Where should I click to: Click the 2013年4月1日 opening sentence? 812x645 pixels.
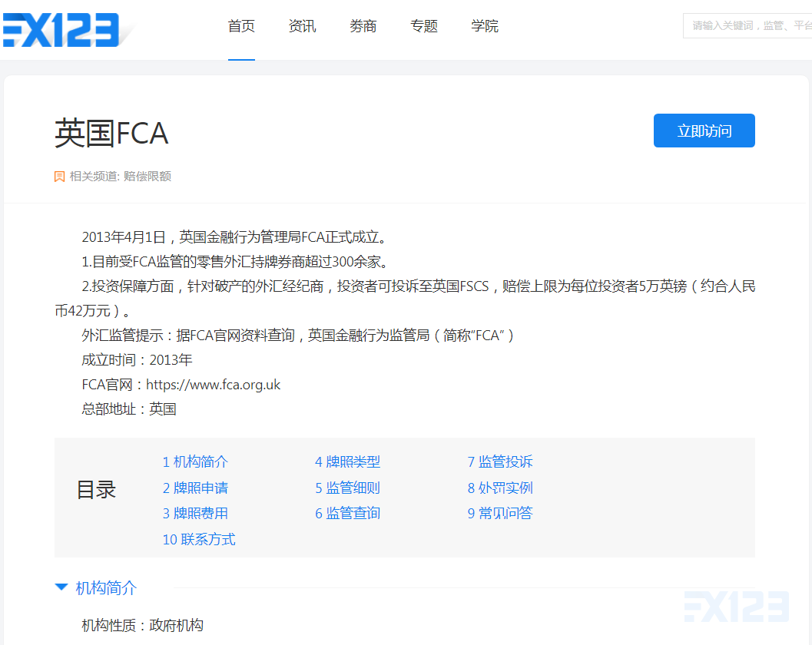[x=236, y=237]
